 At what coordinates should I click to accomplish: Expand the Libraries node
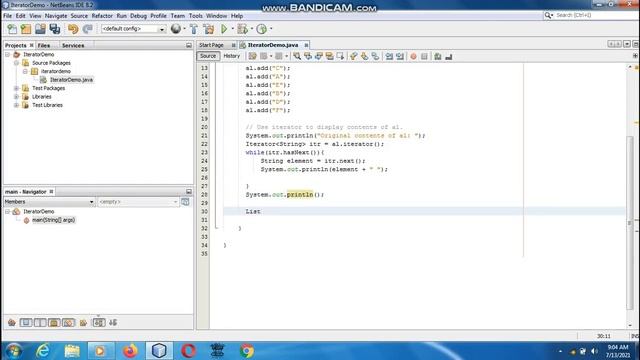tap(16, 97)
